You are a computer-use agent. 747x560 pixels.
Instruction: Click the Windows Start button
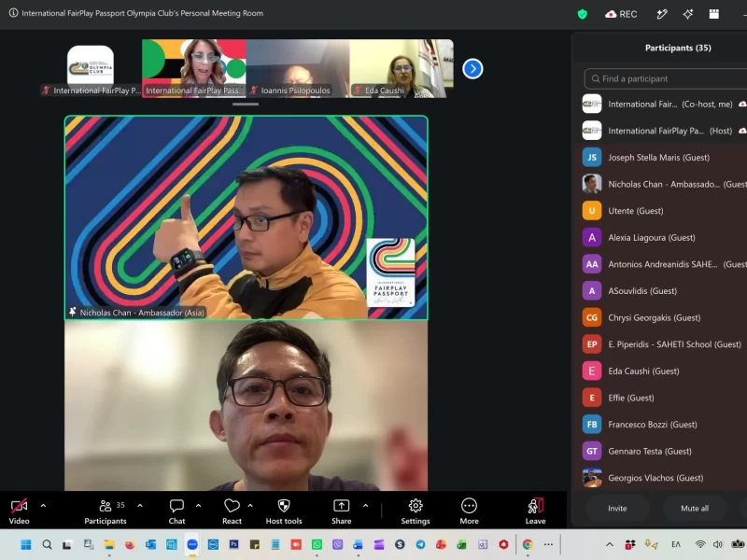(26, 544)
